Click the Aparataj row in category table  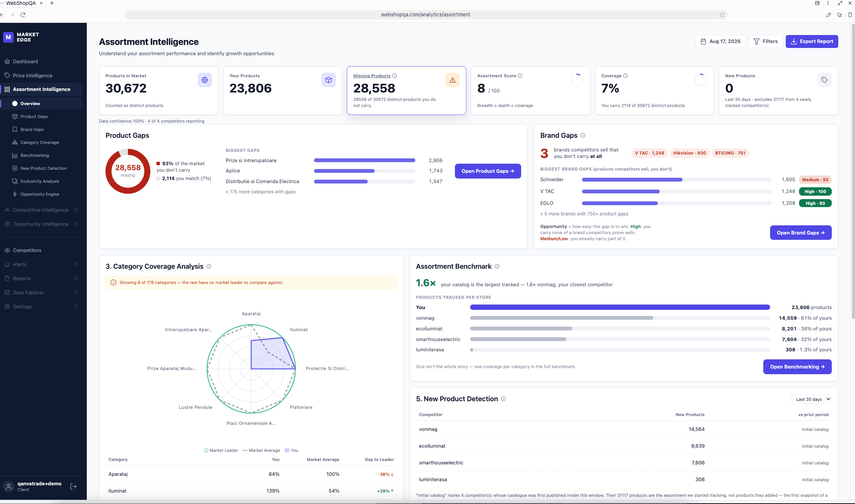[251, 474]
